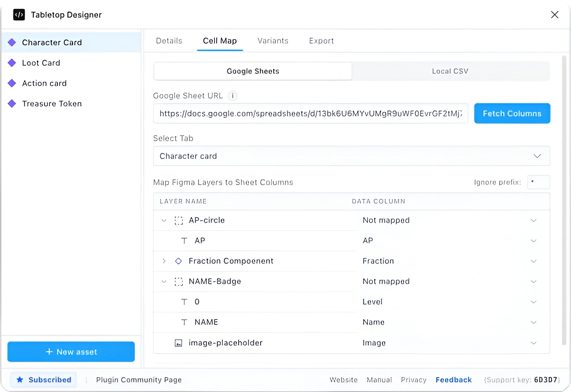Open the Feedback link
Viewport: 571px width, 392px height.
(453, 380)
